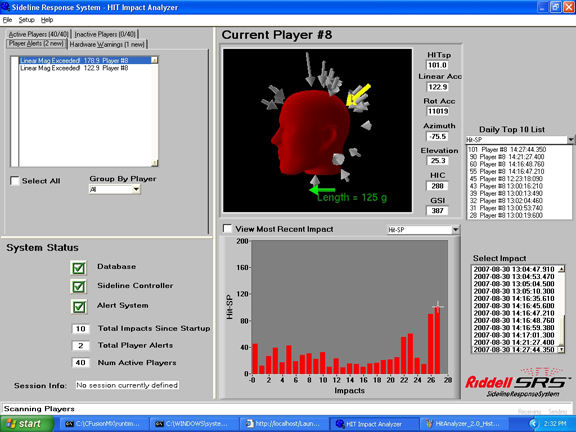The width and height of the screenshot is (576, 432).
Task: Select top list entry 101 Player #8 14:27:44.350
Action: point(519,150)
